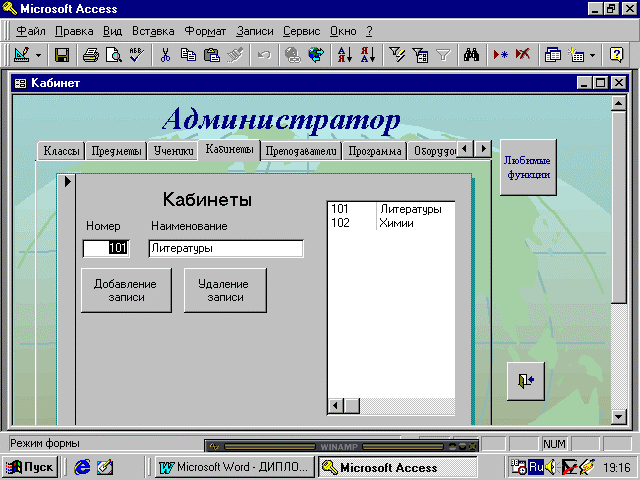This screenshot has width=640, height=480.
Task: Click the Добавление записи button
Action: tap(126, 290)
